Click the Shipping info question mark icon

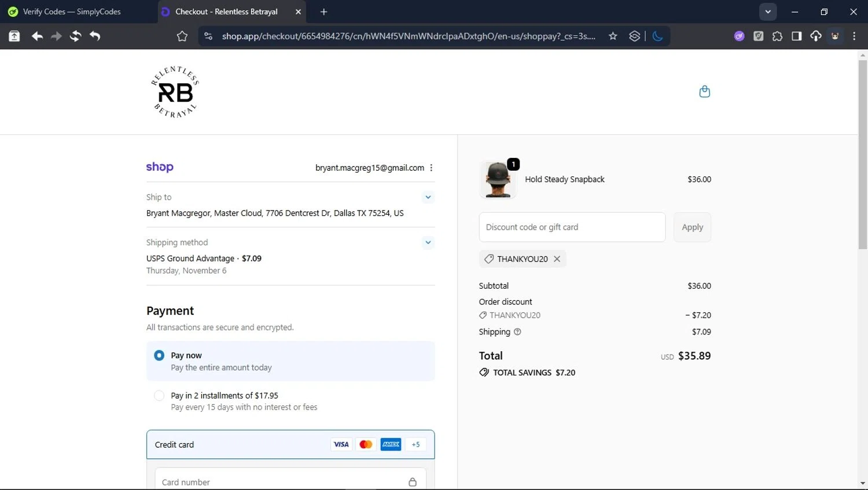517,332
